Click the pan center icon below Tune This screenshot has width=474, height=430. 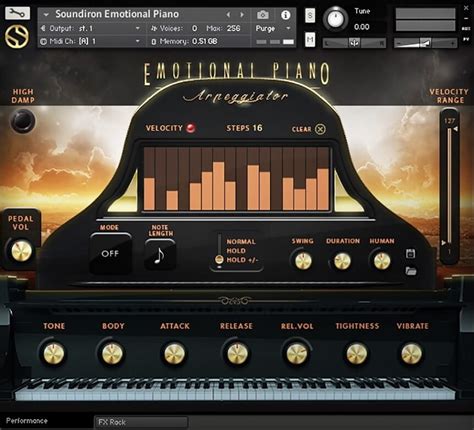click(354, 43)
